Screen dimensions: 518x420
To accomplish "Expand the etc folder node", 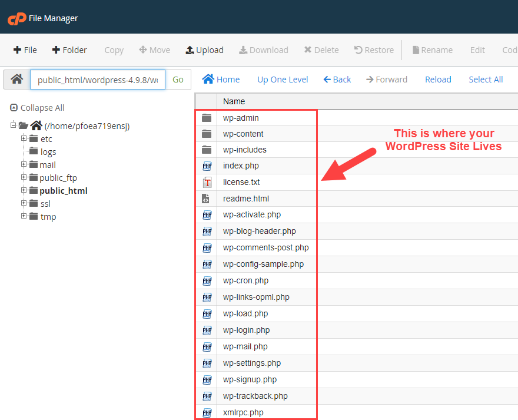I will (22, 138).
